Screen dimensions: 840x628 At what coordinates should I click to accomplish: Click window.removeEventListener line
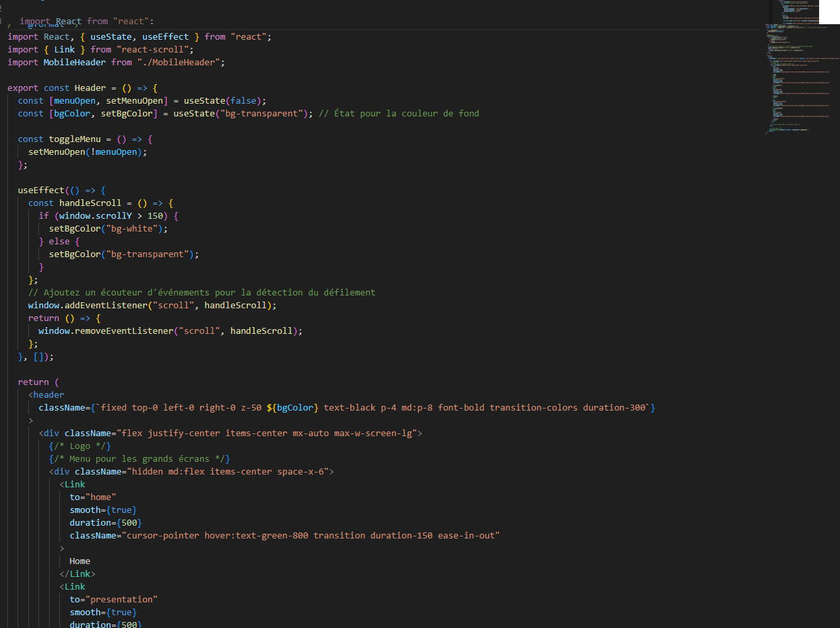170,330
